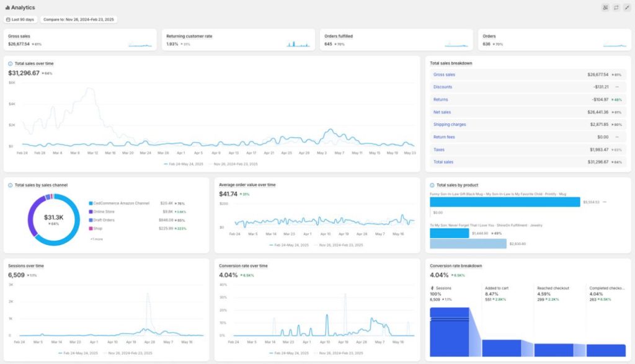Click the Online Store purple legend swatch
Screen dimensions: 635x364
coord(91,211)
